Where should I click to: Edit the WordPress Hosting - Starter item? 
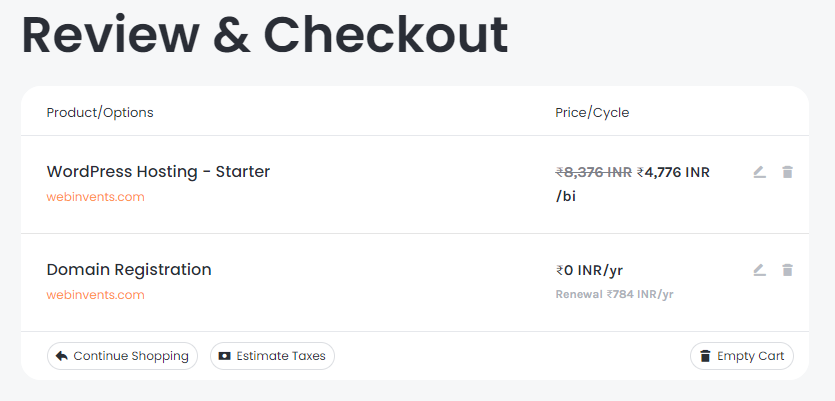tap(759, 172)
